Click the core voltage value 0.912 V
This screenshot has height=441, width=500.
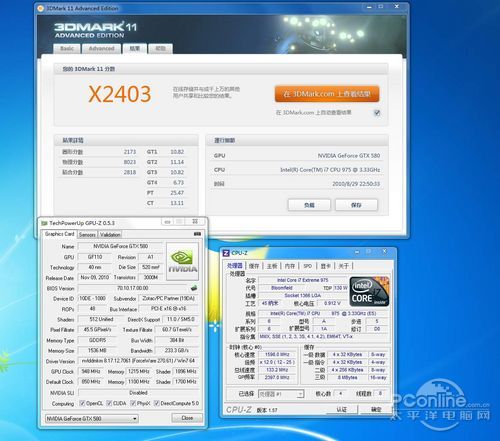coord(332,303)
